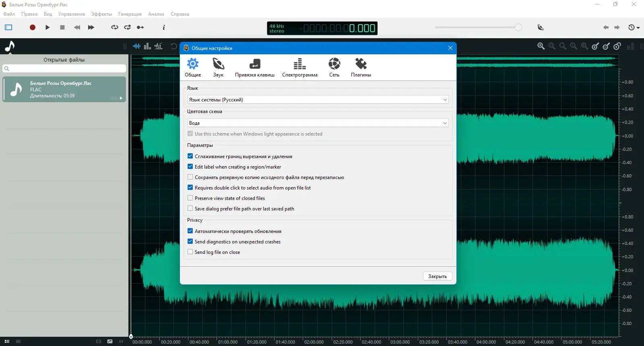
Task: Expand the Язык системы dropdown
Action: coord(318,100)
